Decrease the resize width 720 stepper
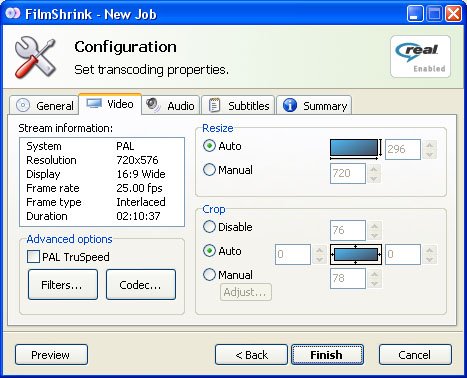 coord(374,178)
